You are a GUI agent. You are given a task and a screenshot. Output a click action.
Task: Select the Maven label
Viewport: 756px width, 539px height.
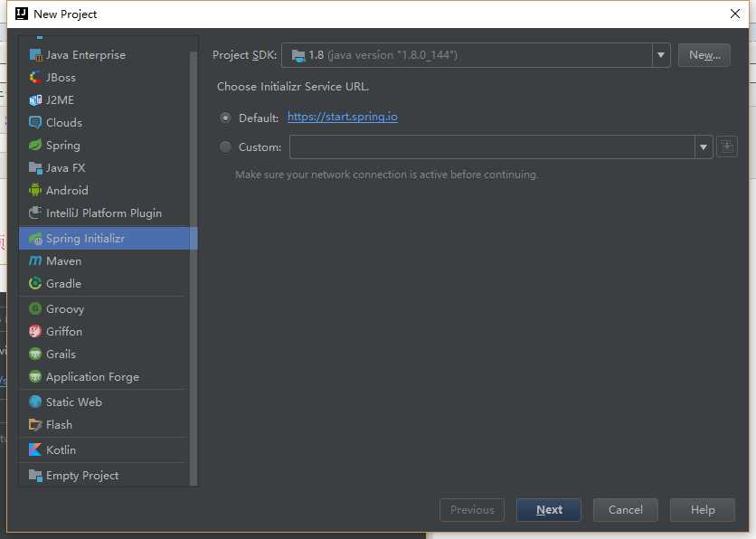coord(63,260)
